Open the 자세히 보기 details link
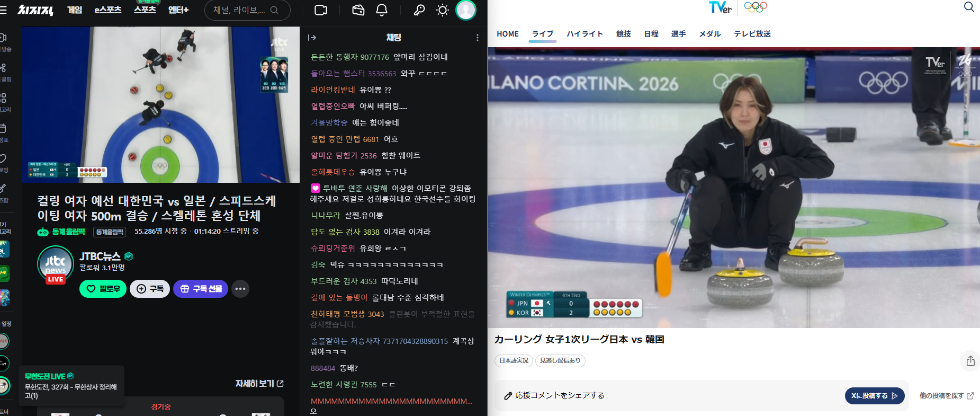Screen dimensions: 980x416 coord(259,383)
